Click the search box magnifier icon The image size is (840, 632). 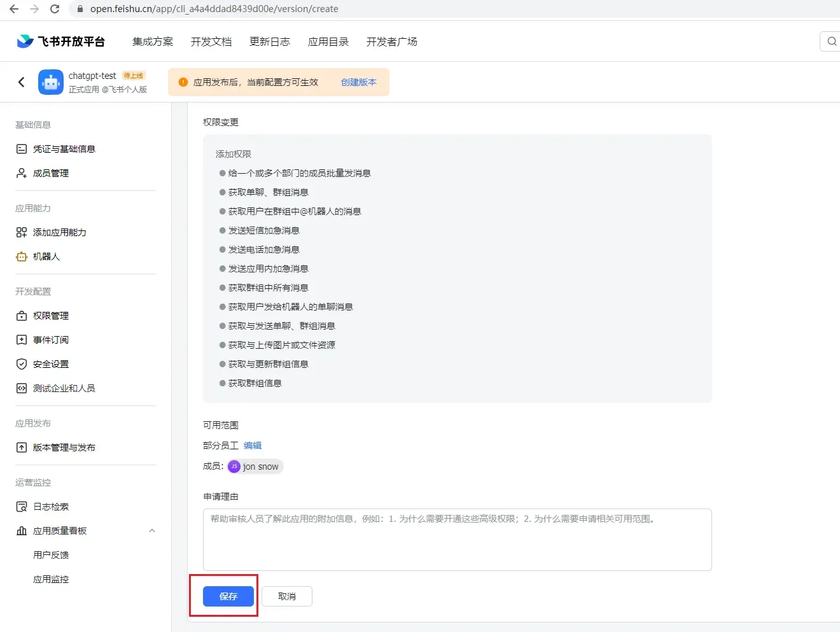(x=832, y=41)
